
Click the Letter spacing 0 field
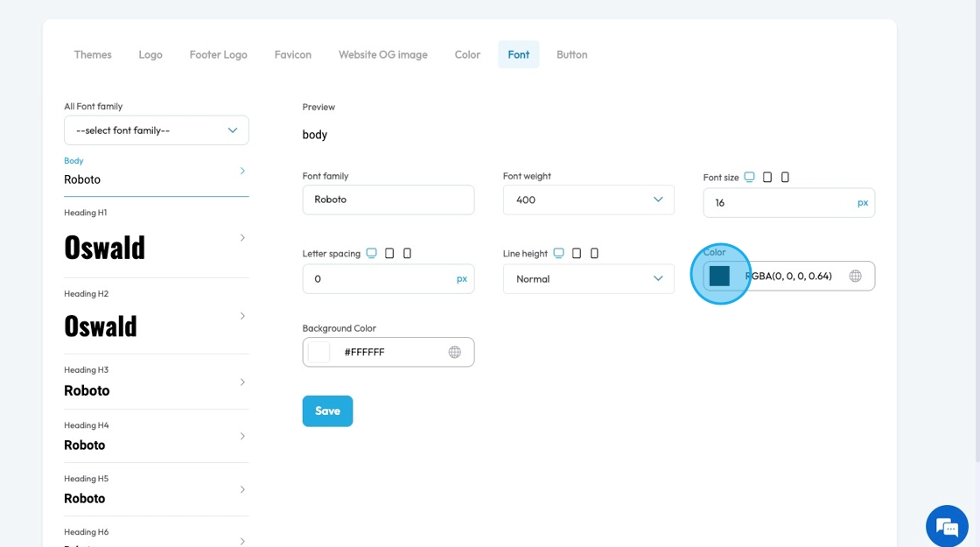388,279
